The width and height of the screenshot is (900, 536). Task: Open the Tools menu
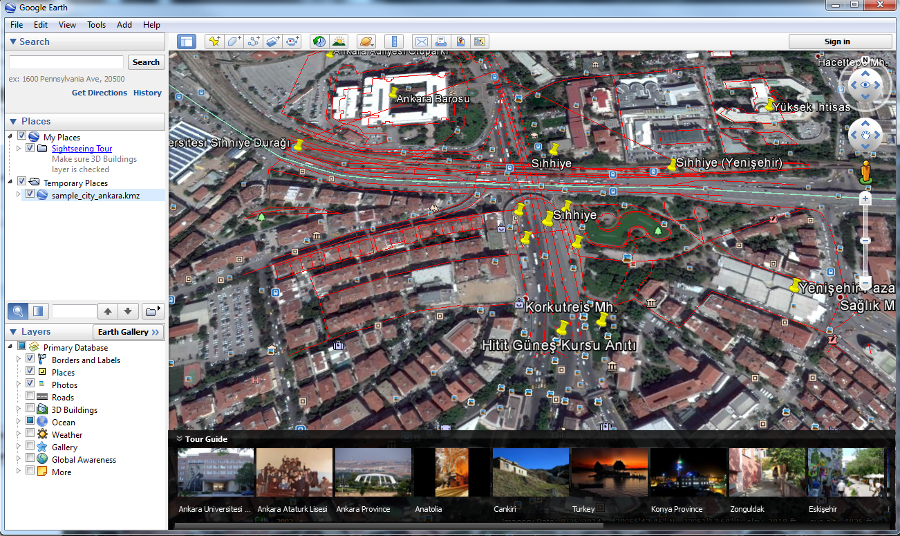tap(96, 24)
